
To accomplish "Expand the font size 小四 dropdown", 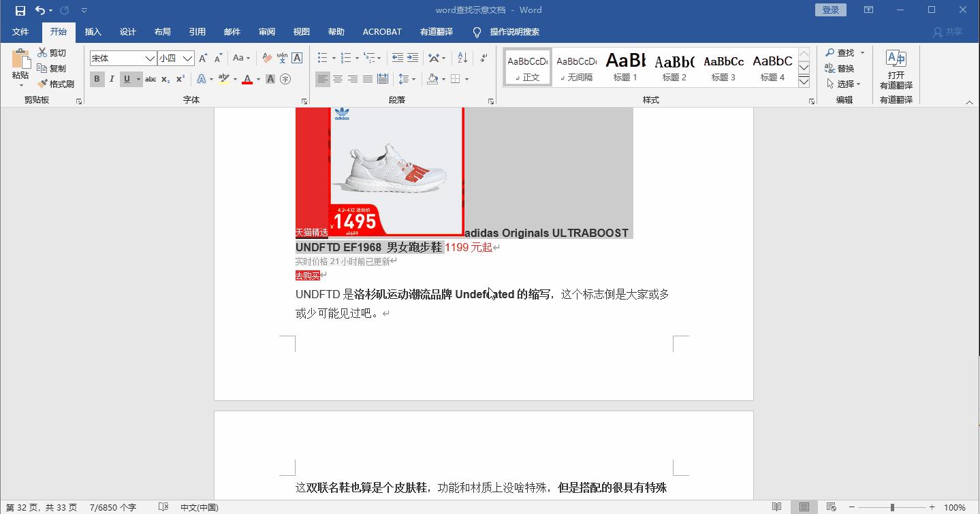I will tap(188, 58).
